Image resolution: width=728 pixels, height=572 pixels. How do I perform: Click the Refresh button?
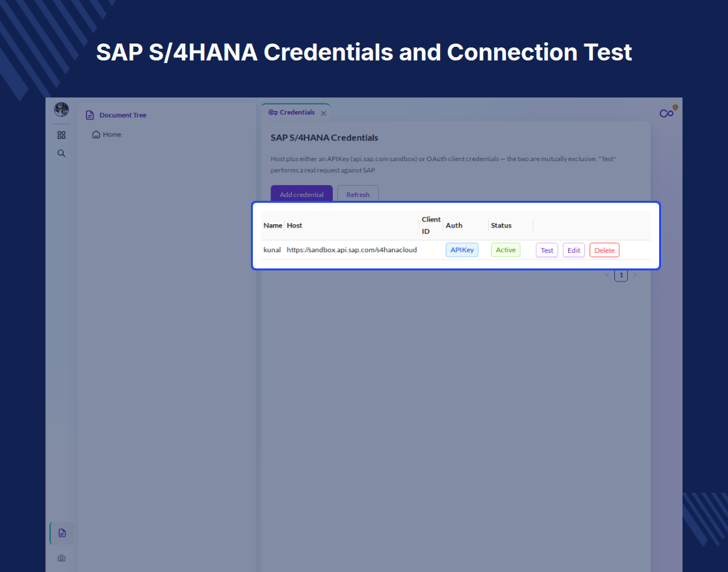[x=358, y=194]
